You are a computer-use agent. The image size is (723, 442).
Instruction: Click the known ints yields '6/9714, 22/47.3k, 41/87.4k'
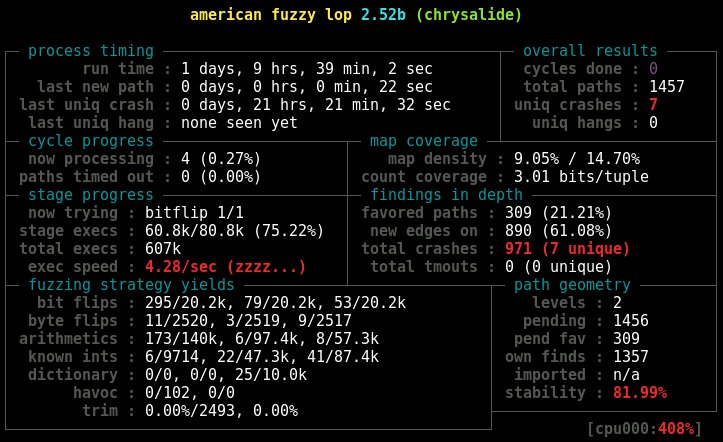[262, 356]
